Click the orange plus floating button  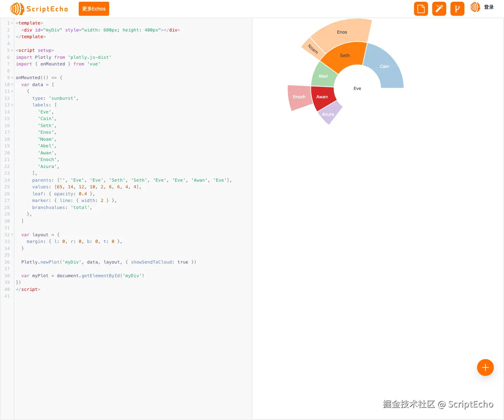(x=485, y=367)
